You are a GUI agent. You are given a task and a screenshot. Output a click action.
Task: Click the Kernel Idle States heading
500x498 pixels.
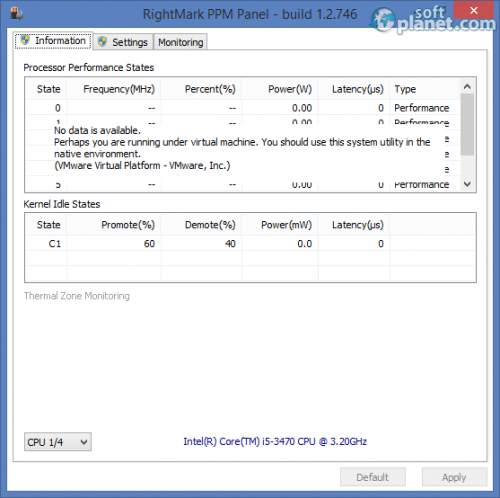pos(62,204)
